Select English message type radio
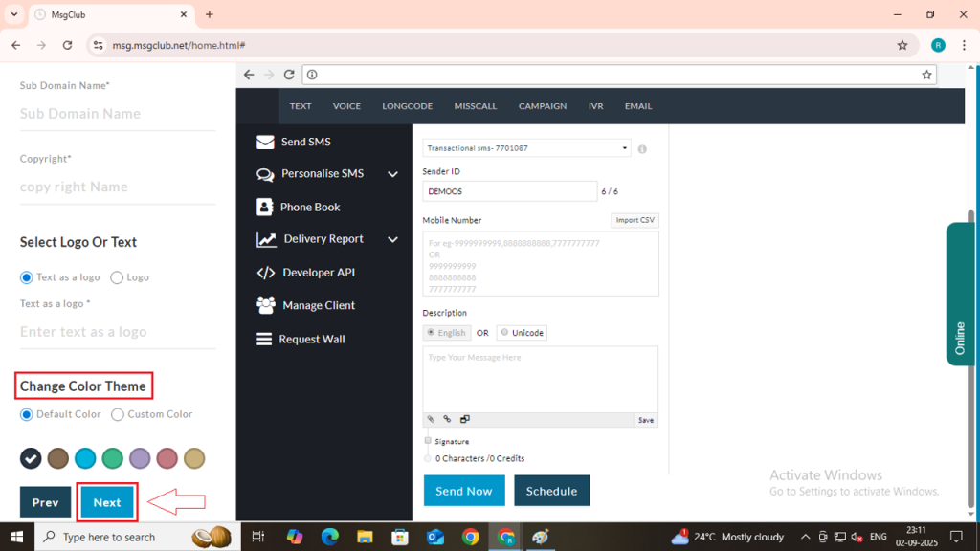This screenshot has height=551, width=980. (431, 332)
